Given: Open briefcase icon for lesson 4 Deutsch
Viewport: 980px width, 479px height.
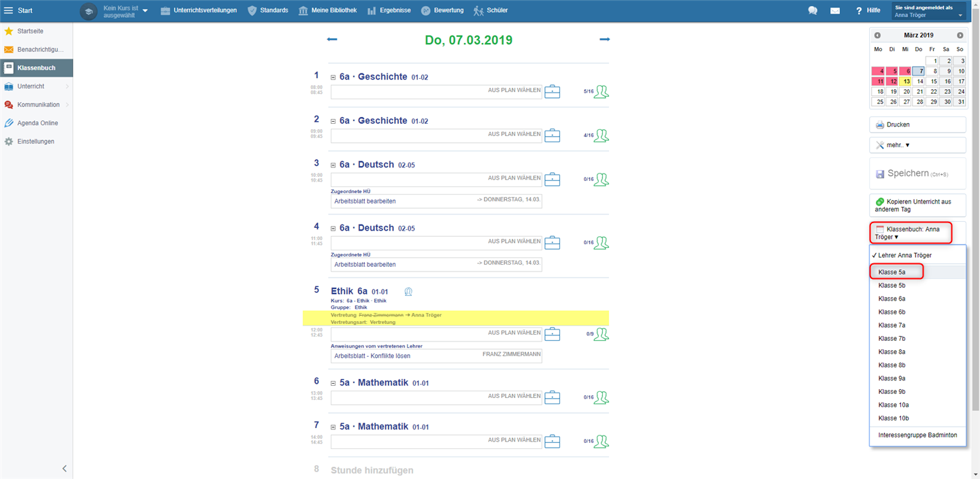Looking at the screenshot, I should [x=553, y=243].
